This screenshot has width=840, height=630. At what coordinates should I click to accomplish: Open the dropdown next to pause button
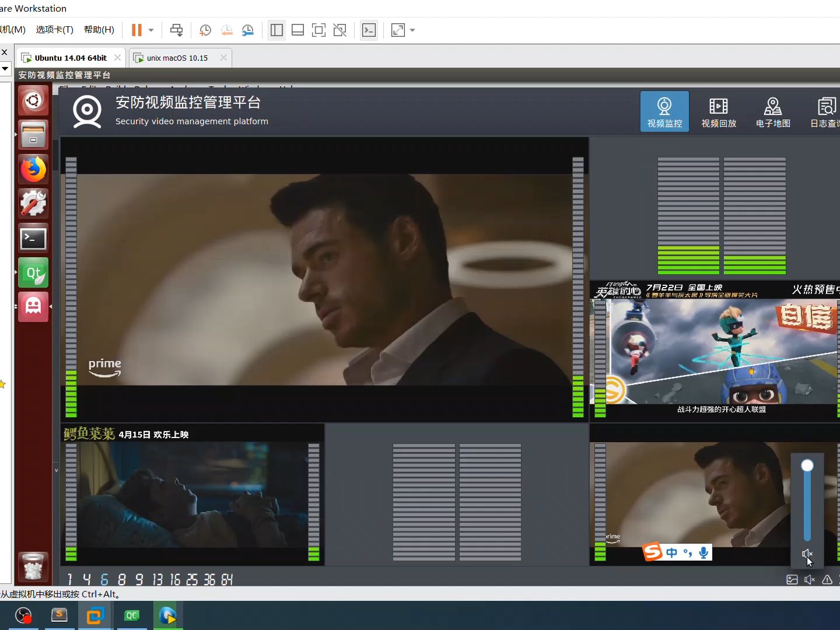pyautogui.click(x=151, y=30)
